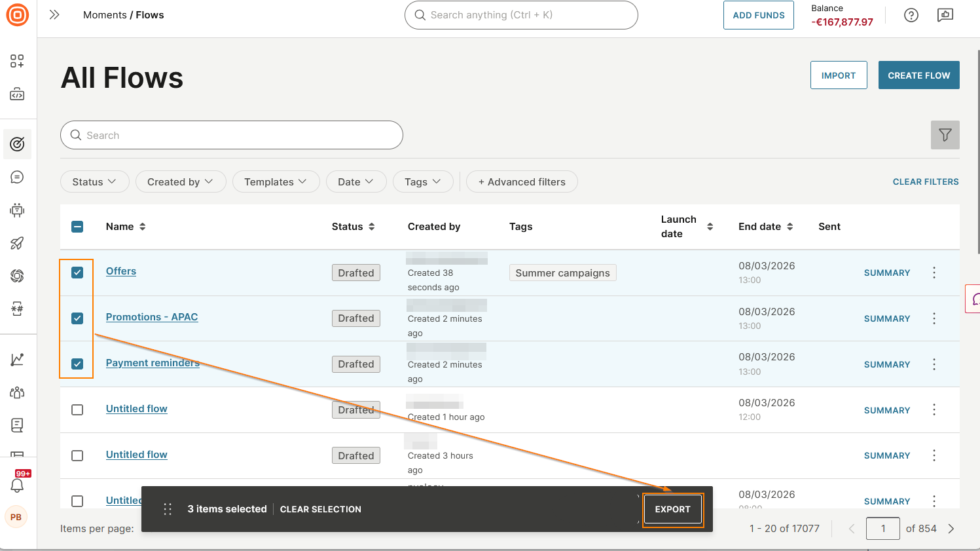
Task: Select the chatbot icon in the sidebar
Action: click(x=17, y=210)
